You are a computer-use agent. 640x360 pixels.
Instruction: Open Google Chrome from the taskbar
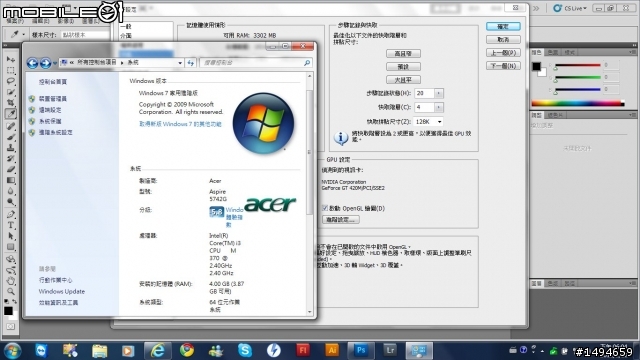click(187, 350)
